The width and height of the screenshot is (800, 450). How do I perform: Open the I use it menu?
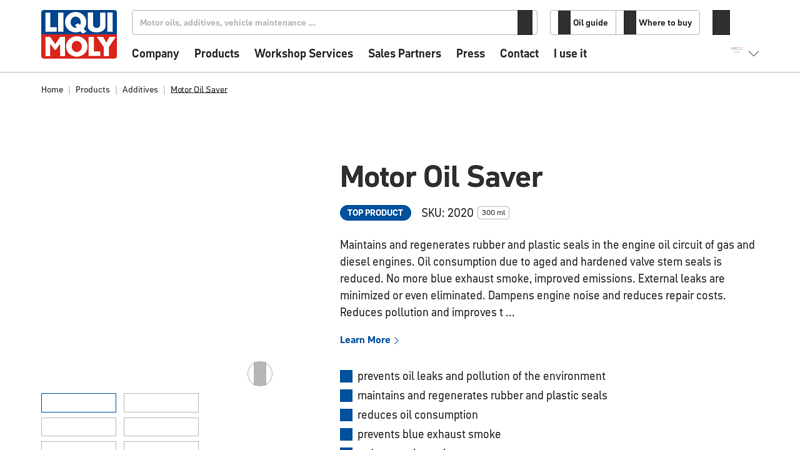pos(570,54)
